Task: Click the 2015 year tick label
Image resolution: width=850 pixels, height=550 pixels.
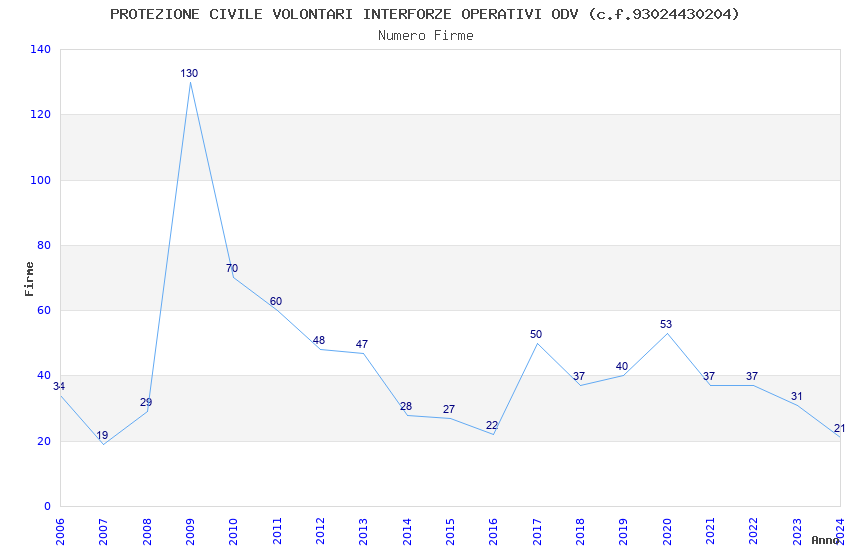Action: [450, 531]
